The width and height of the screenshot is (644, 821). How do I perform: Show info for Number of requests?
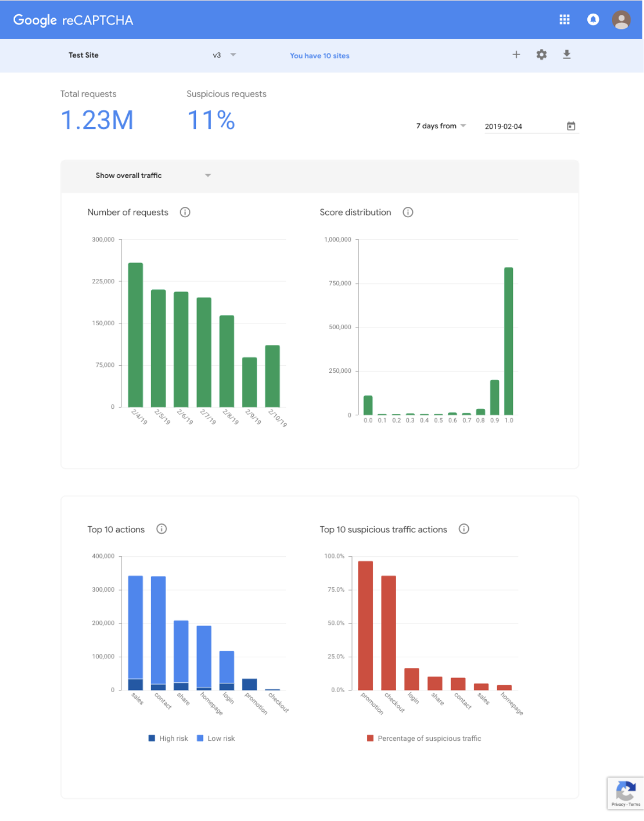coord(185,212)
